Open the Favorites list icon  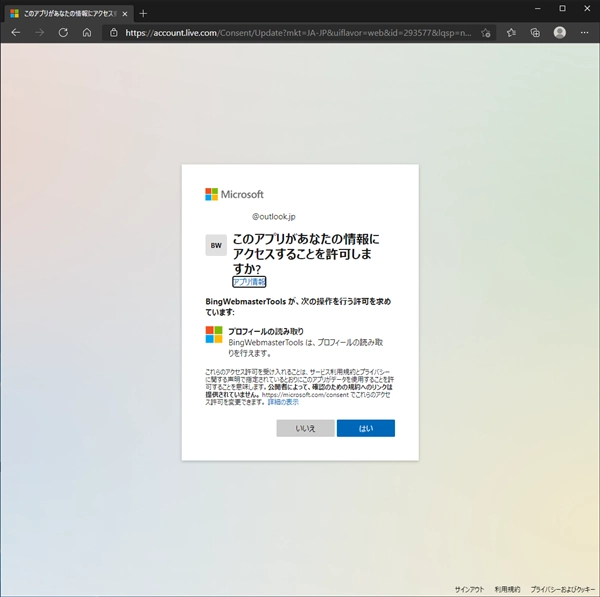pyautogui.click(x=511, y=33)
